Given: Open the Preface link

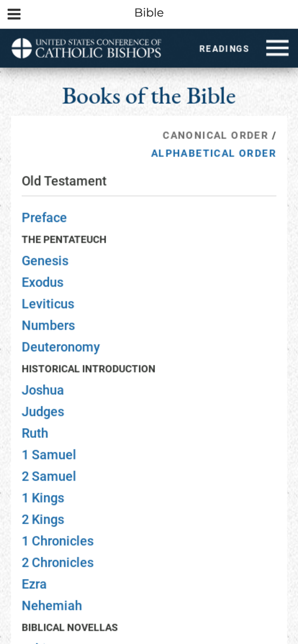Looking at the screenshot, I should (x=44, y=218).
